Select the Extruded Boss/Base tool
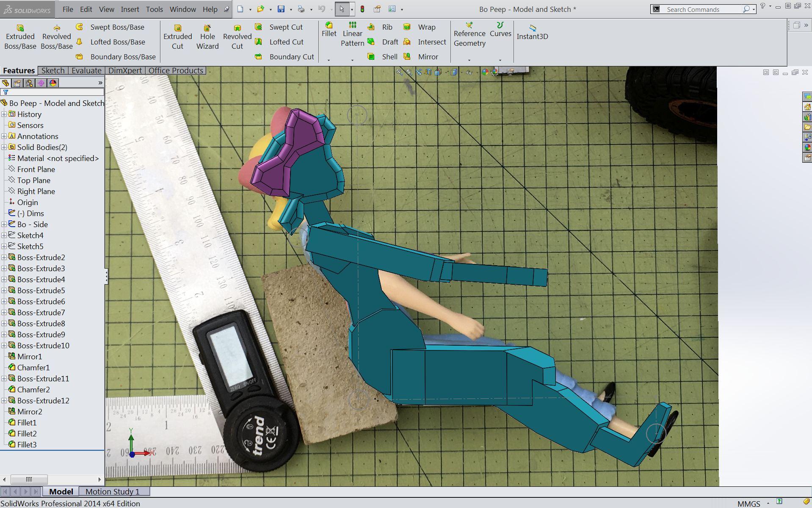The image size is (812, 508). tap(19, 36)
